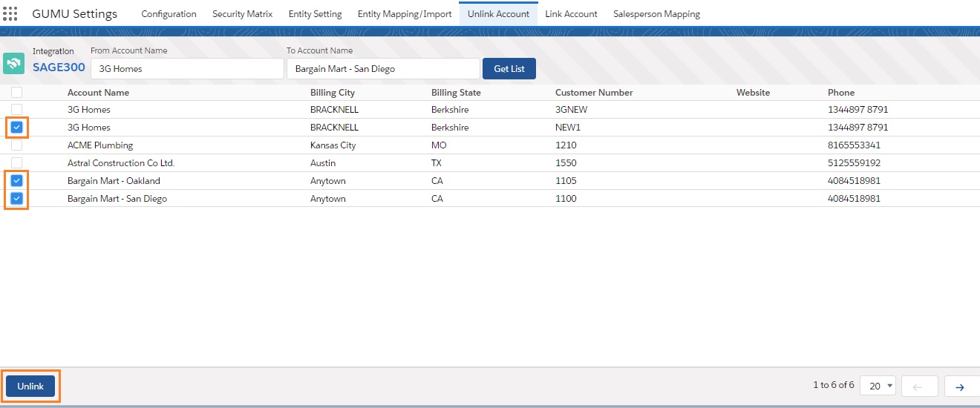This screenshot has width=980, height=408.
Task: Click customer number 1105
Action: pyautogui.click(x=566, y=181)
